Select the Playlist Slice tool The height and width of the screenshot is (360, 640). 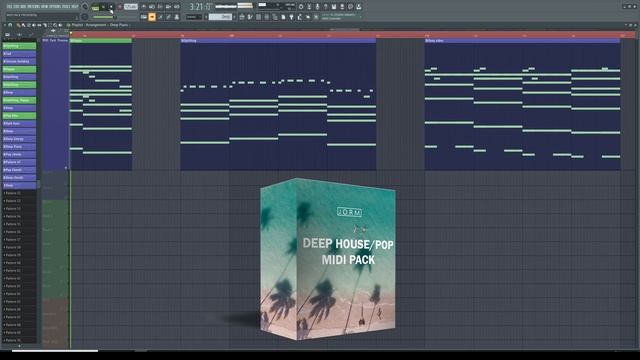pyautogui.click(x=44, y=25)
